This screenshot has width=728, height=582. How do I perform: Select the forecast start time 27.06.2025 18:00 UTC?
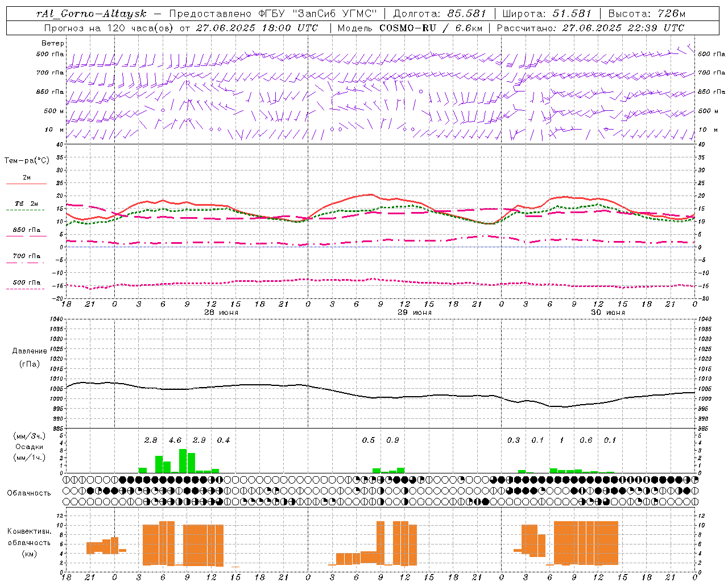coord(257,28)
